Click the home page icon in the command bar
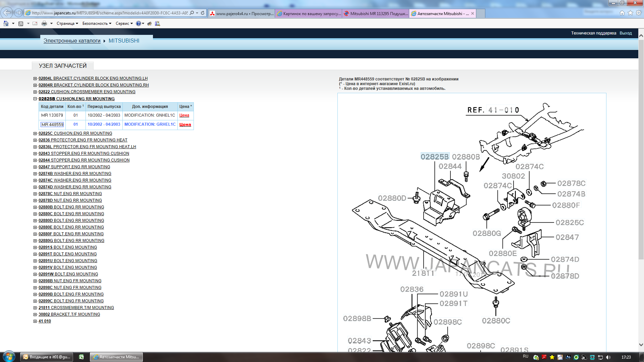Viewport: 644px width, 362px height. tap(6, 23)
